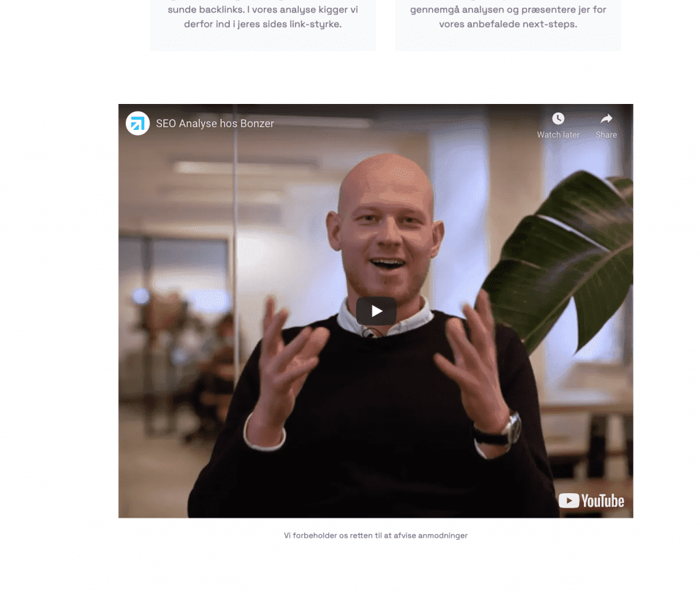
Task: Click the red YouTube play logo icon
Action: click(x=569, y=501)
